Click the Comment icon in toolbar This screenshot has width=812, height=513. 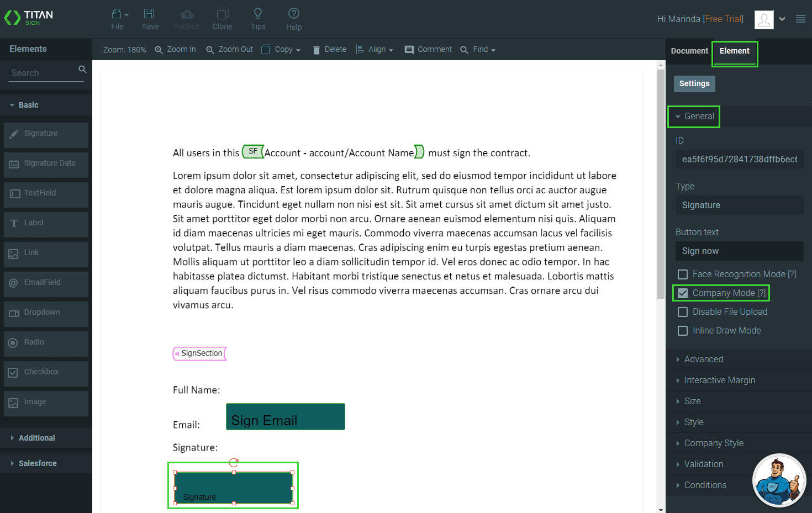[x=409, y=50]
